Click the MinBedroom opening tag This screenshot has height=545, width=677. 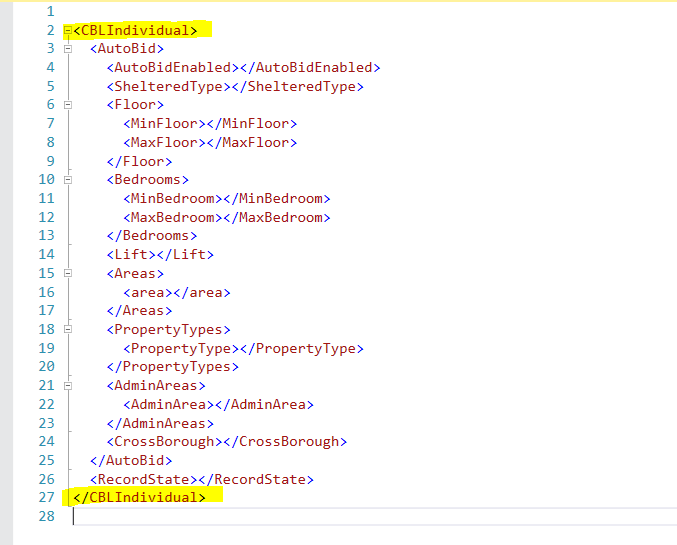click(x=173, y=198)
